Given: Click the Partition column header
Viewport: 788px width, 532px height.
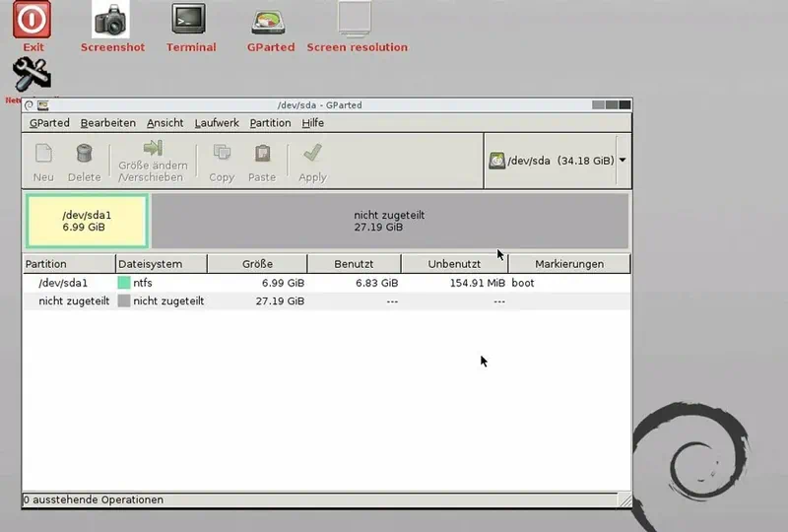Looking at the screenshot, I should coord(69,264).
